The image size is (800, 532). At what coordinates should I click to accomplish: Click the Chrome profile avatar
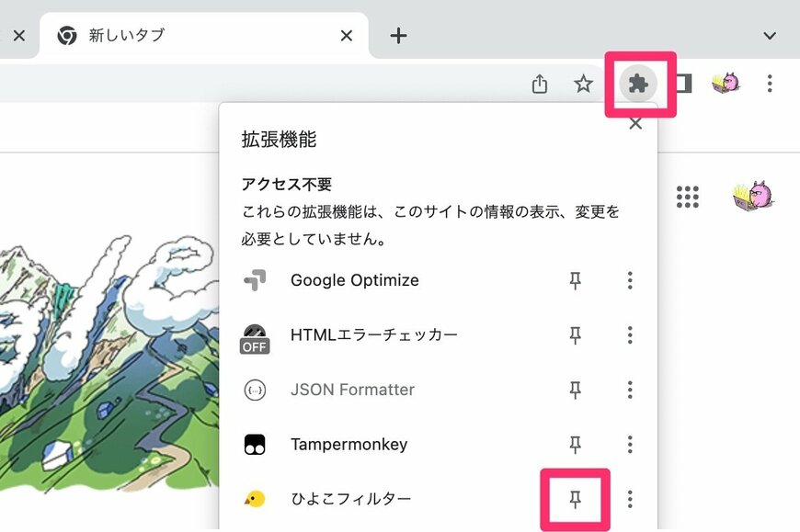click(726, 84)
